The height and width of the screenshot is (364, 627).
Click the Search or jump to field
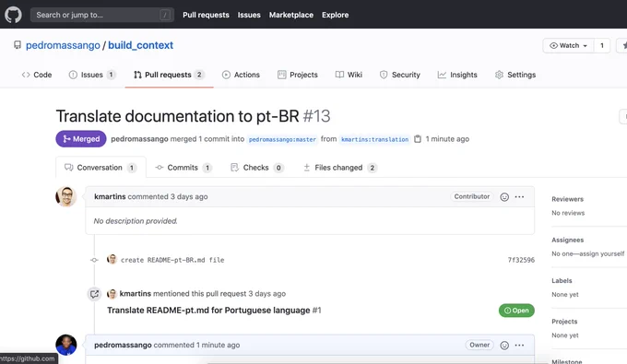point(102,15)
